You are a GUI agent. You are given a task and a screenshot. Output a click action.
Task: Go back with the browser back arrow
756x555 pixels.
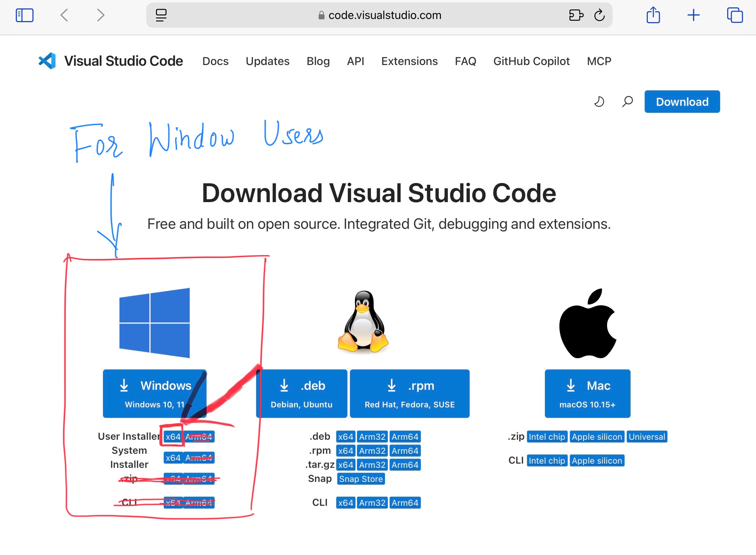coord(64,15)
